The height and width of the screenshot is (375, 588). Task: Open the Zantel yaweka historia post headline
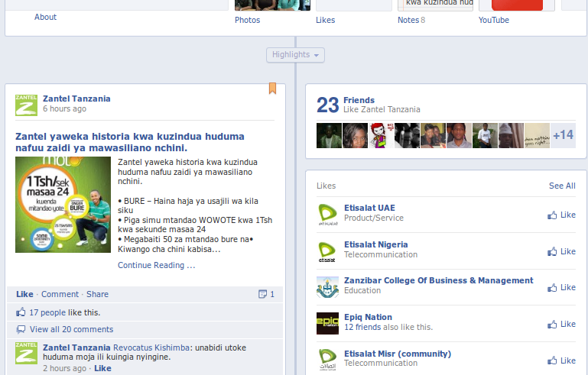click(130, 142)
